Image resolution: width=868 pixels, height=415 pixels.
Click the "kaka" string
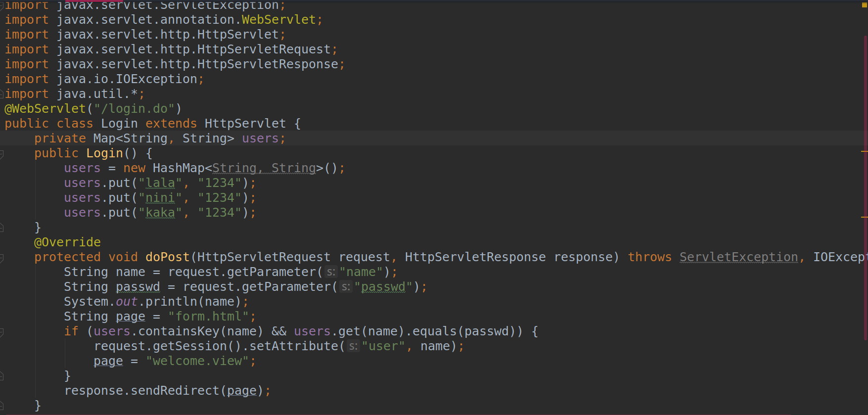pos(160,213)
